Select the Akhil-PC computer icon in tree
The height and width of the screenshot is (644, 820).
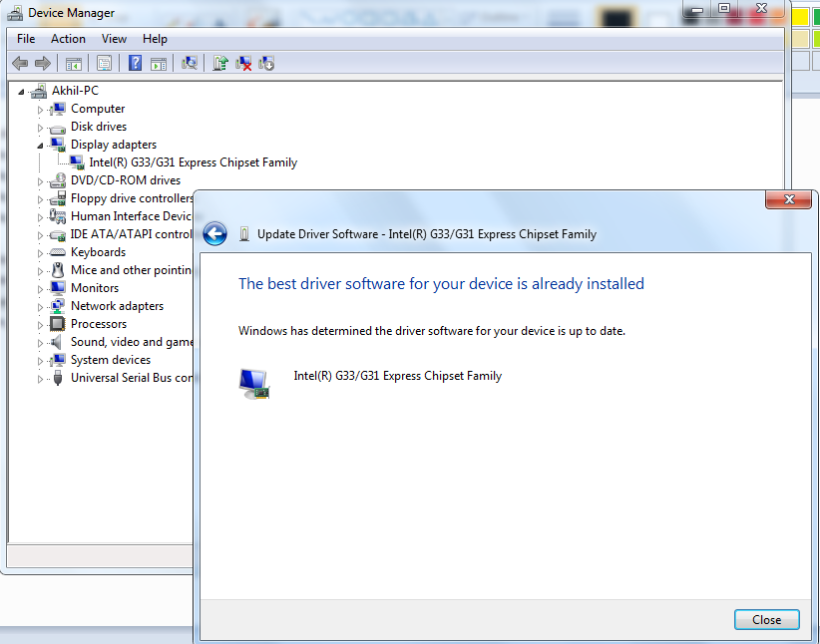click(38, 91)
